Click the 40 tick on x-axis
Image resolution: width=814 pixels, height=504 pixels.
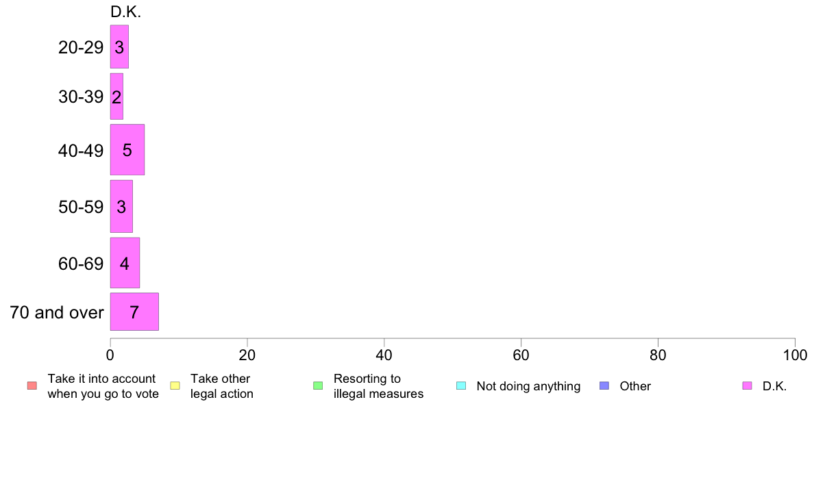(384, 355)
